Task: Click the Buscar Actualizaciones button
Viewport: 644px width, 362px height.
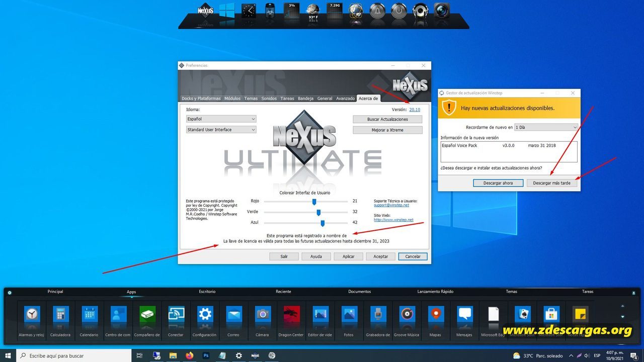Action: point(387,119)
